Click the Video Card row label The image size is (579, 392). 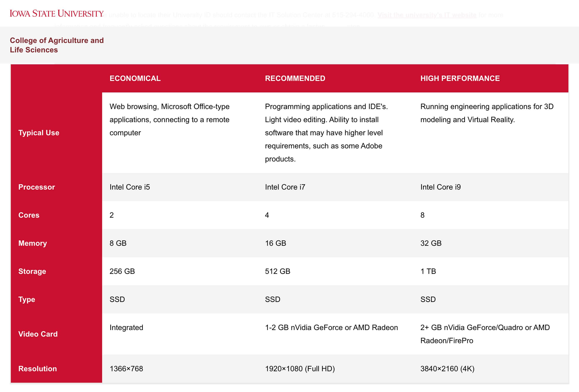click(38, 334)
